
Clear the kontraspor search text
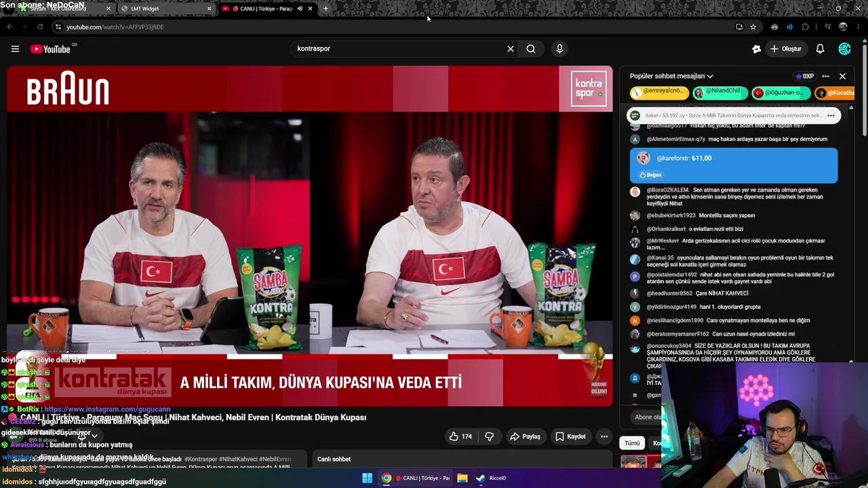pyautogui.click(x=511, y=49)
